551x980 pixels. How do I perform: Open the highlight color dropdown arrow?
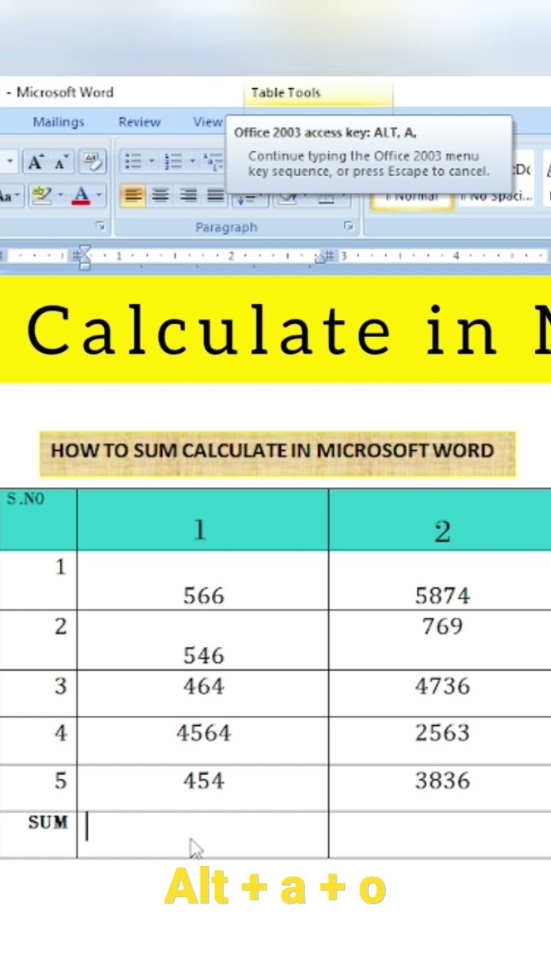60,196
